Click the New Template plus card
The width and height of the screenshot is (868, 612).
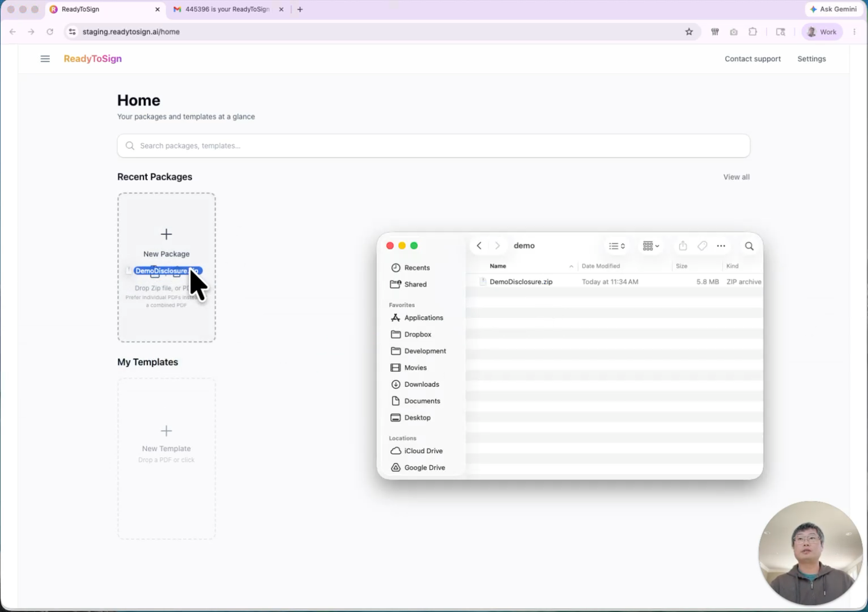coord(167,458)
